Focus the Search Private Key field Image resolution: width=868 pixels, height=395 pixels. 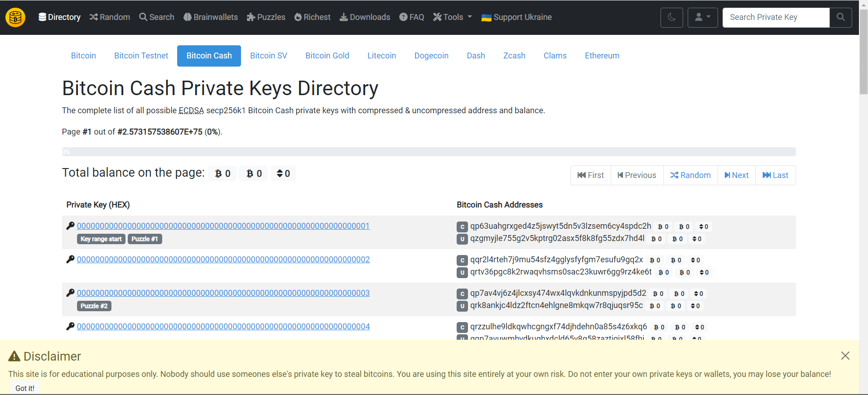[776, 18]
